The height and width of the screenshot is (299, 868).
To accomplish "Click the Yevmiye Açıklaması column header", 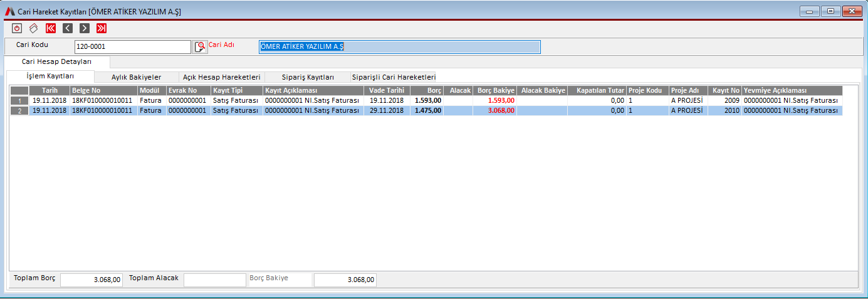I will click(792, 91).
